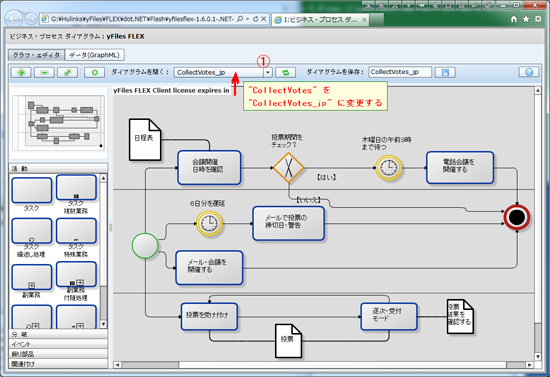Click the green minus zoom-out toolbar button
Image resolution: width=550 pixels, height=377 pixels.
point(44,73)
